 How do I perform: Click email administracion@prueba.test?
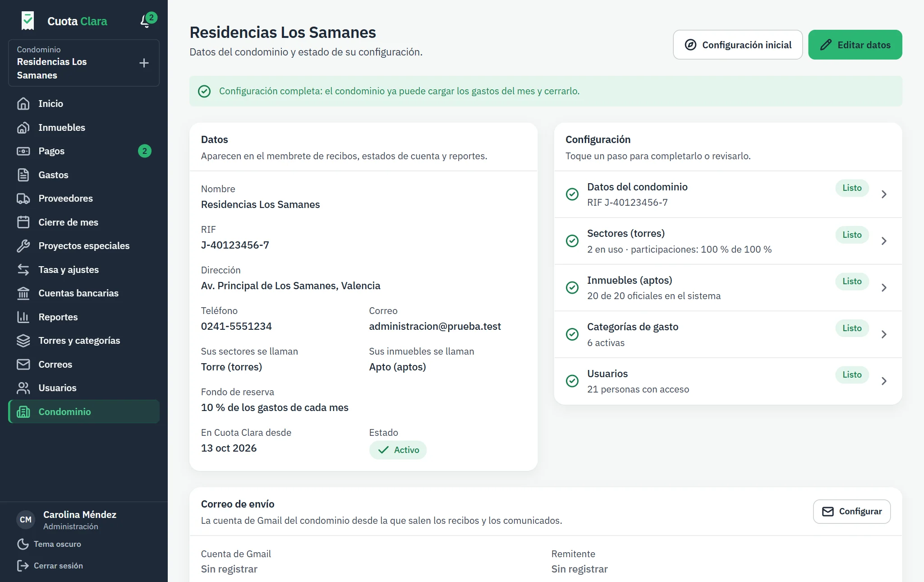[x=435, y=327]
